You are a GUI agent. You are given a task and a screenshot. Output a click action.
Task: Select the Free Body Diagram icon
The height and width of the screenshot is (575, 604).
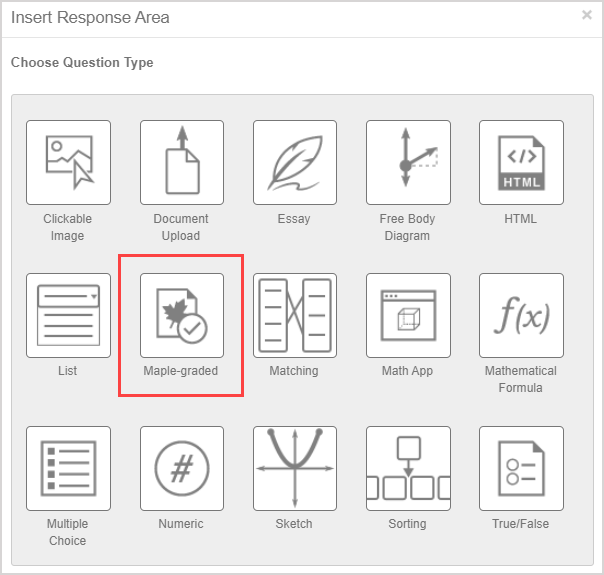coord(407,162)
